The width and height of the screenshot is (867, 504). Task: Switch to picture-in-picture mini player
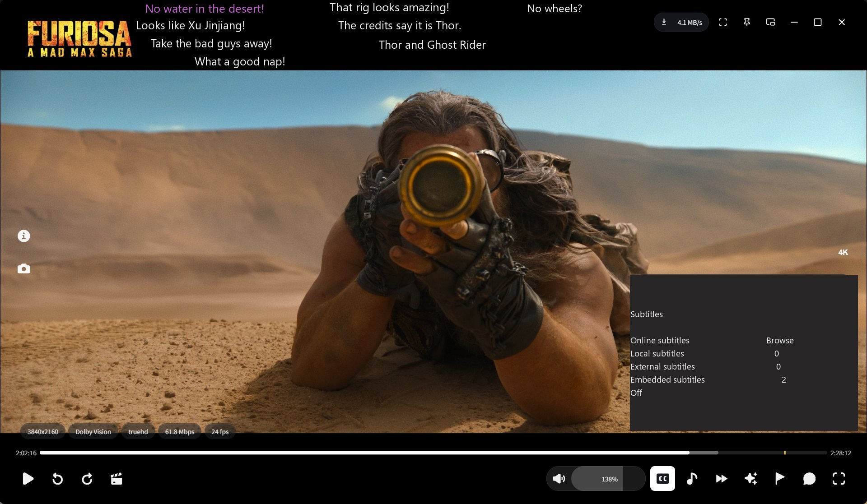pos(771,22)
